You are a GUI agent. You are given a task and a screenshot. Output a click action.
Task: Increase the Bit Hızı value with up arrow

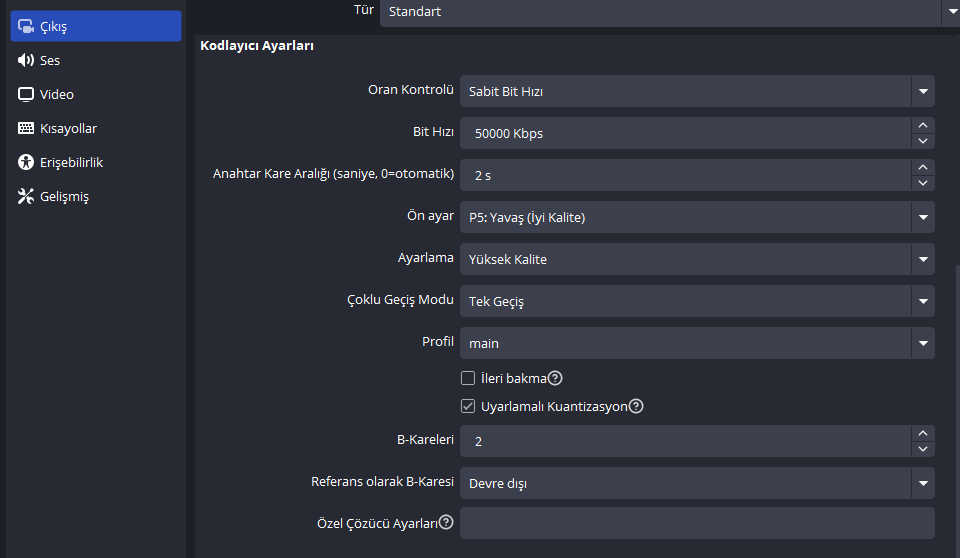(923, 126)
